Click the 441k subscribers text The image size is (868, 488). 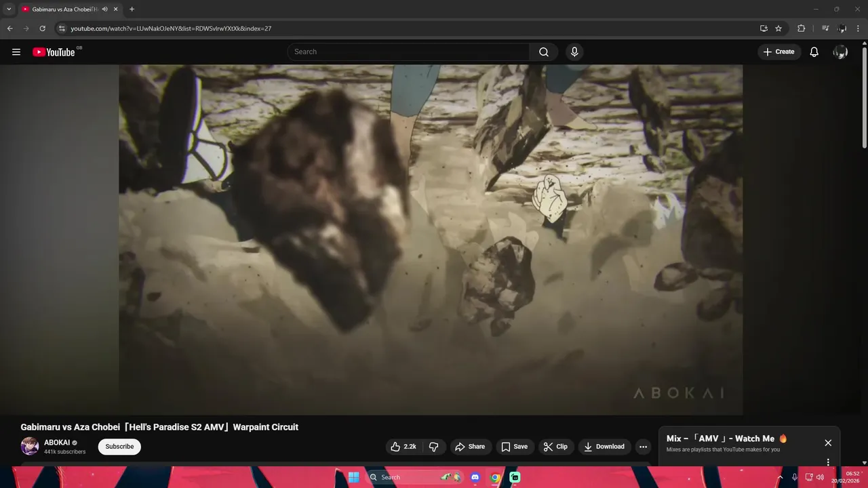[x=65, y=452]
